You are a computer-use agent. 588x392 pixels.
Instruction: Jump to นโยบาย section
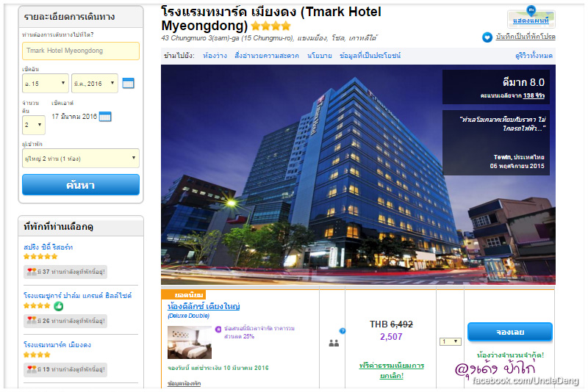(320, 56)
